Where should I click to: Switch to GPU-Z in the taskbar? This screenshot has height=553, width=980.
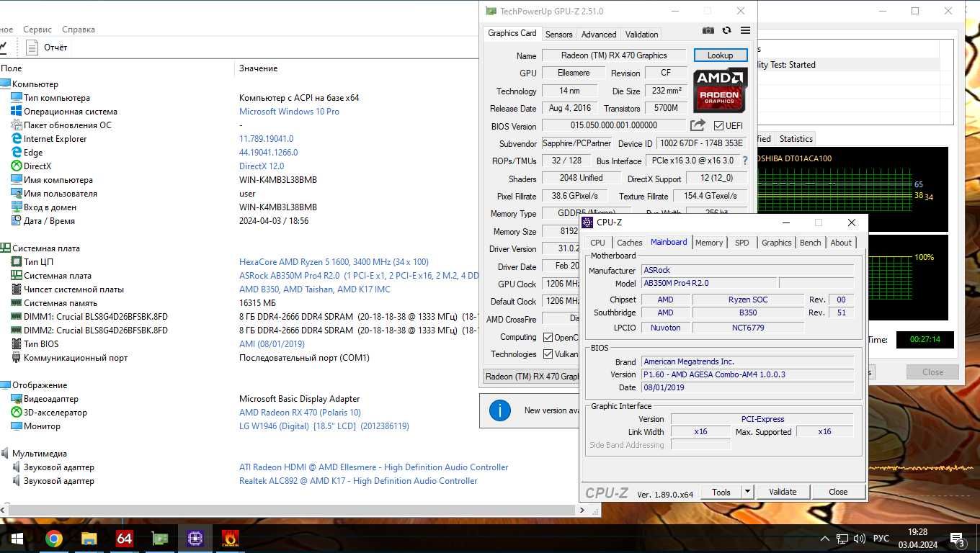[x=159, y=539]
